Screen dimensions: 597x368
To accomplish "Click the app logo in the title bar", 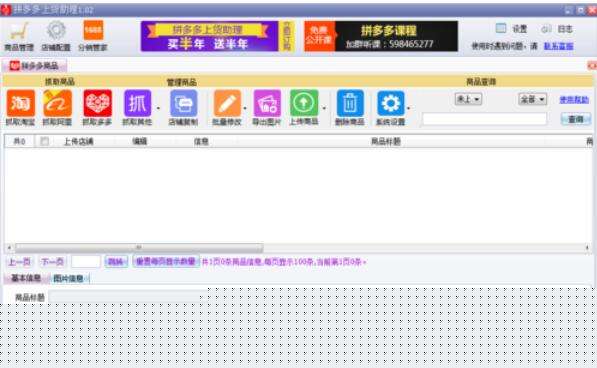I will [6, 10].
